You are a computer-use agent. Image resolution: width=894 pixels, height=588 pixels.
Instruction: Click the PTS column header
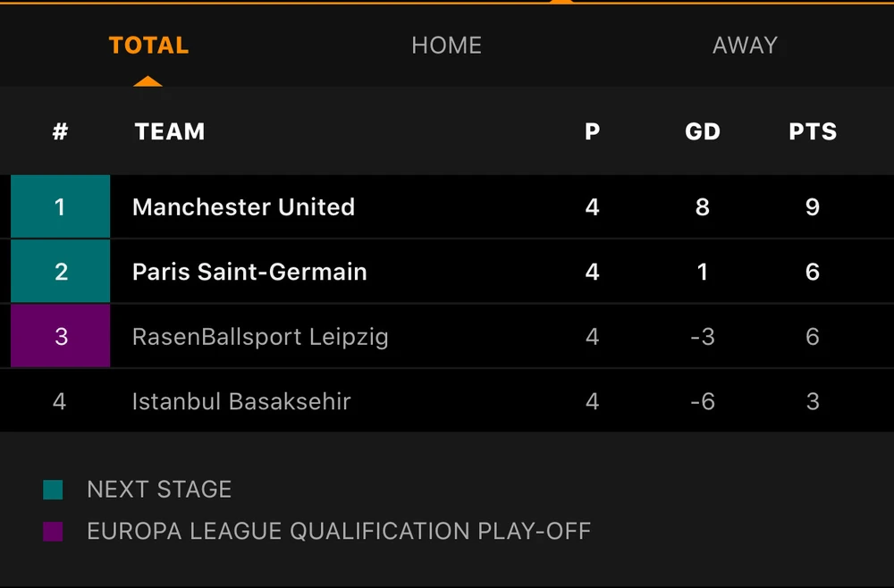pos(813,132)
